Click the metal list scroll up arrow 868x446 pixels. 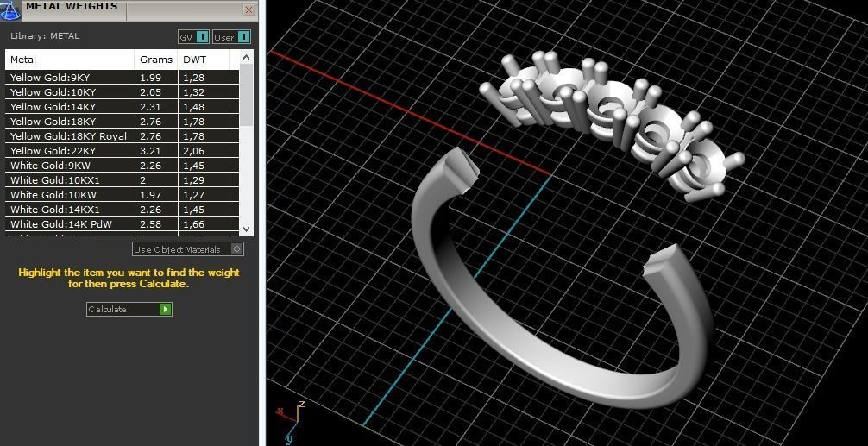tap(247, 58)
